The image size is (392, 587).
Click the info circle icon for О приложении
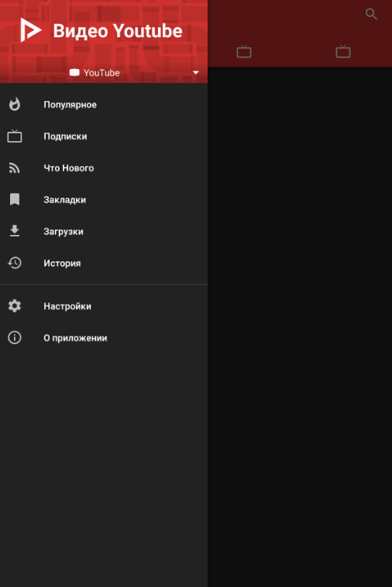pos(15,337)
